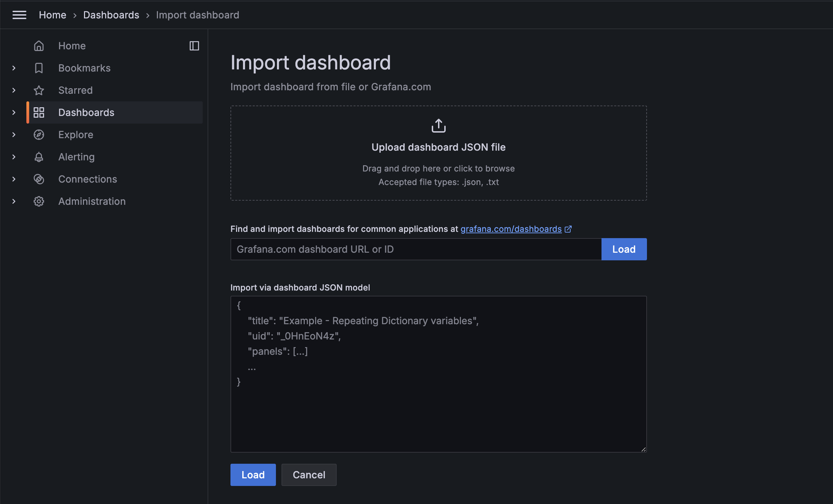Screen dimensions: 833x504
Task: Click Home in the breadcrumb
Action: (x=52, y=15)
